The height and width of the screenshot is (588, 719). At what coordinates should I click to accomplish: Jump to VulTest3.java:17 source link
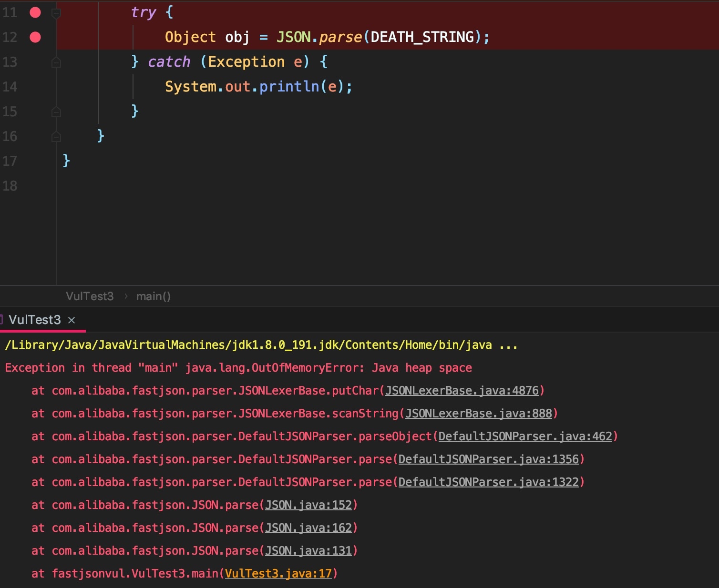278,574
